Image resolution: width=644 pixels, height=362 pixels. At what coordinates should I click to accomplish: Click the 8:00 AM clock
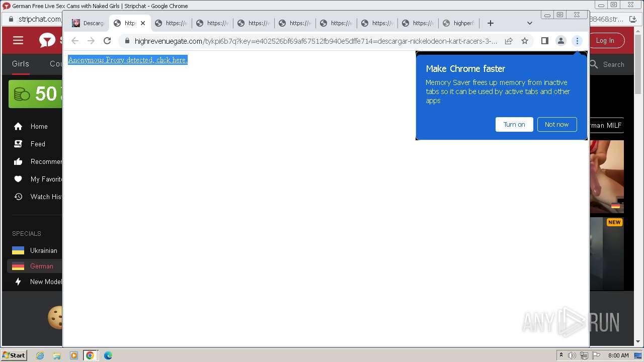point(618,355)
